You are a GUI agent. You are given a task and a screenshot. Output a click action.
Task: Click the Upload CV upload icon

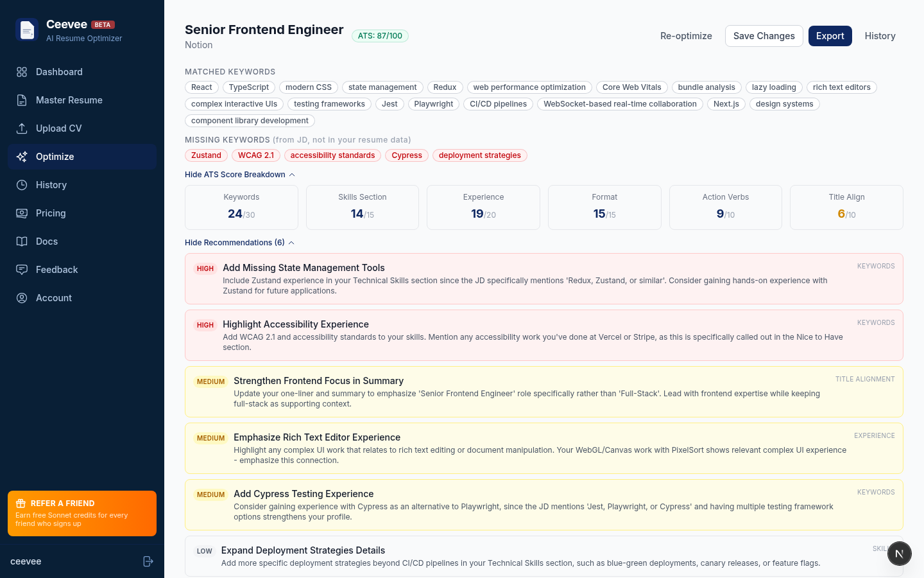click(x=22, y=128)
